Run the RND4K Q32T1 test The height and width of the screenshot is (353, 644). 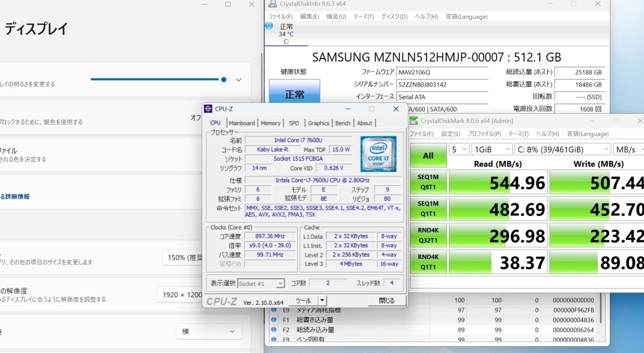(x=429, y=235)
